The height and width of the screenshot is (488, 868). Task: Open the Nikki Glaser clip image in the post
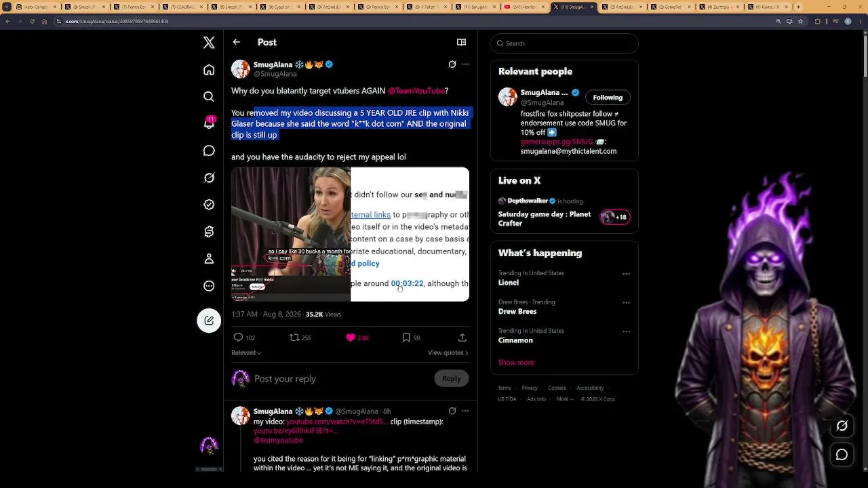(x=291, y=234)
